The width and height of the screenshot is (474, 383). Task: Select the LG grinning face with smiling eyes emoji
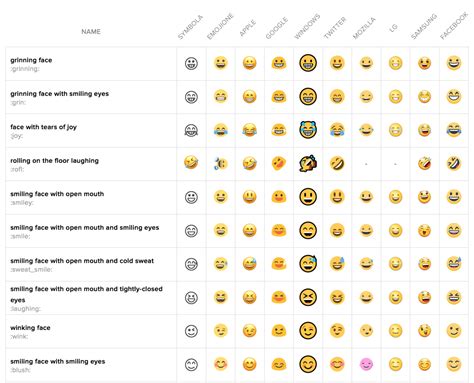(395, 97)
